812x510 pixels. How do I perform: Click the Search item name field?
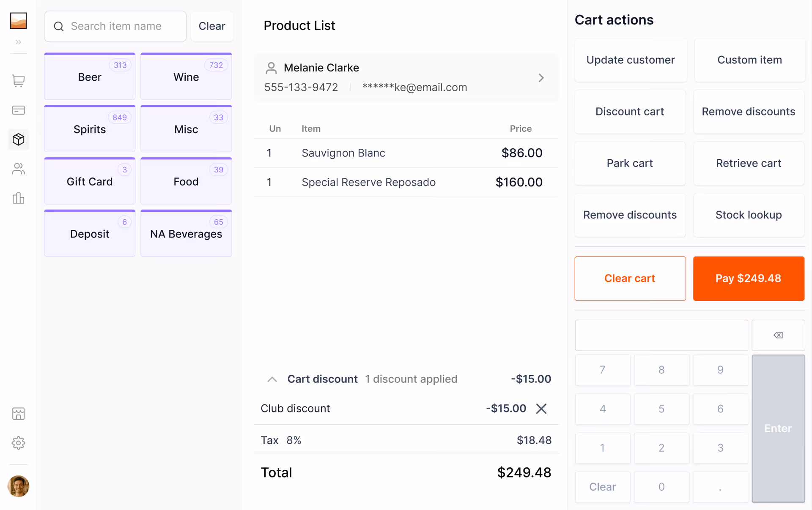coord(115,26)
